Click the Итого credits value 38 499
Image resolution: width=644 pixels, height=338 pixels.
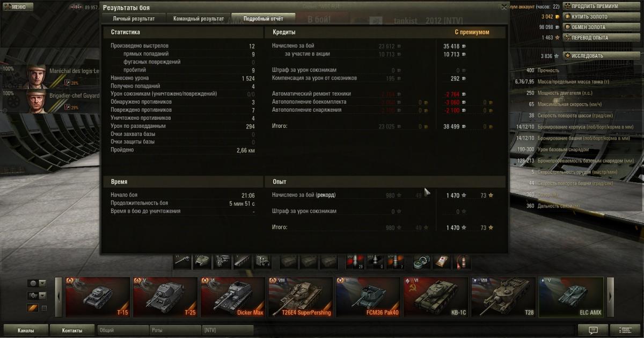(x=451, y=126)
